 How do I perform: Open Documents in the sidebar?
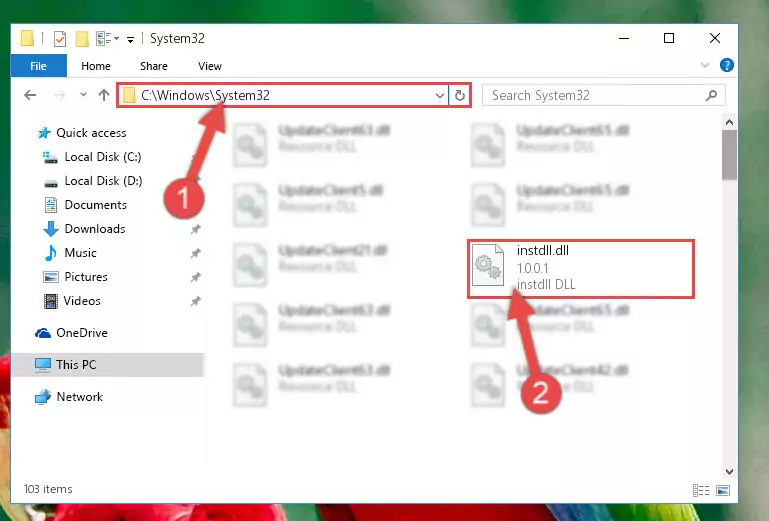(x=96, y=205)
